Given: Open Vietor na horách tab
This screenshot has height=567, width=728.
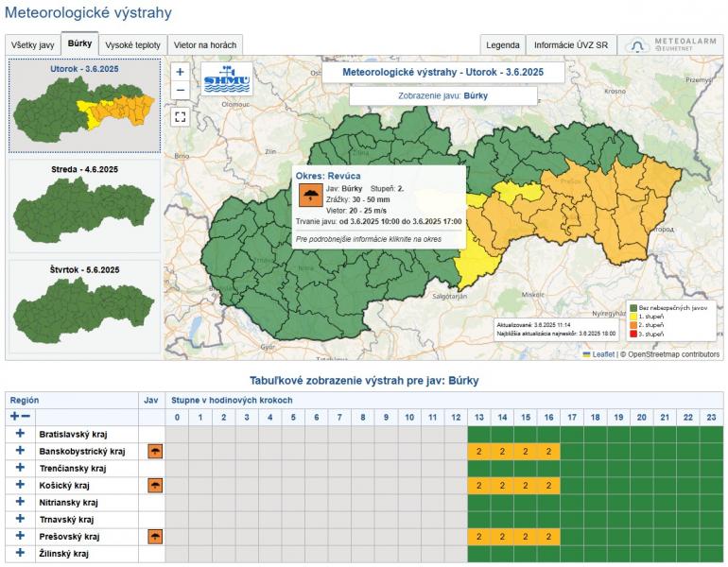Looking at the screenshot, I should tap(205, 45).
